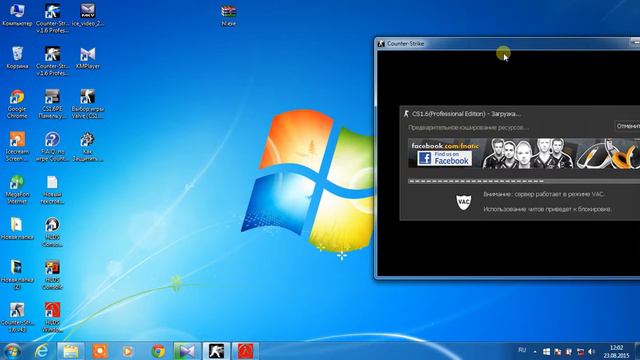The width and height of the screenshot is (640, 360).
Task: Show hidden tray icons arrow
Action: [535, 351]
